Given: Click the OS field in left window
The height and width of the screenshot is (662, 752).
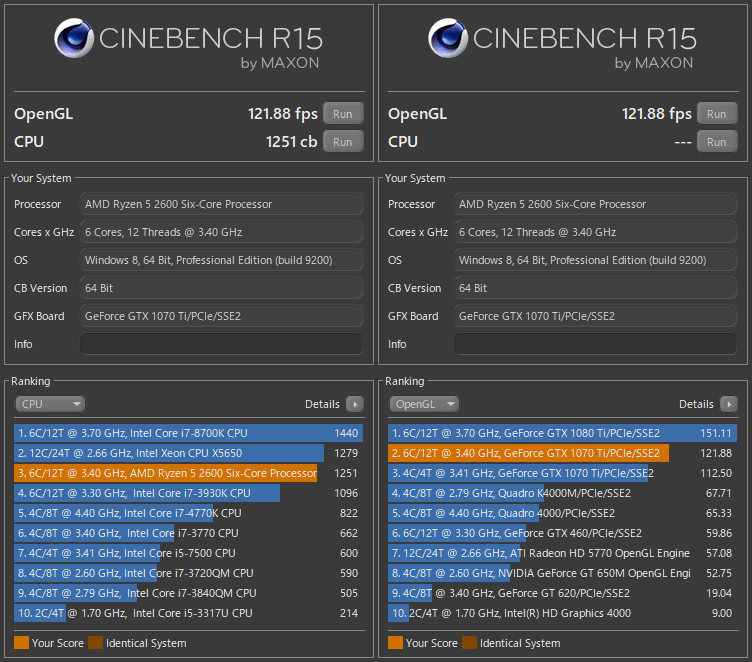Looking at the screenshot, I should click(221, 260).
